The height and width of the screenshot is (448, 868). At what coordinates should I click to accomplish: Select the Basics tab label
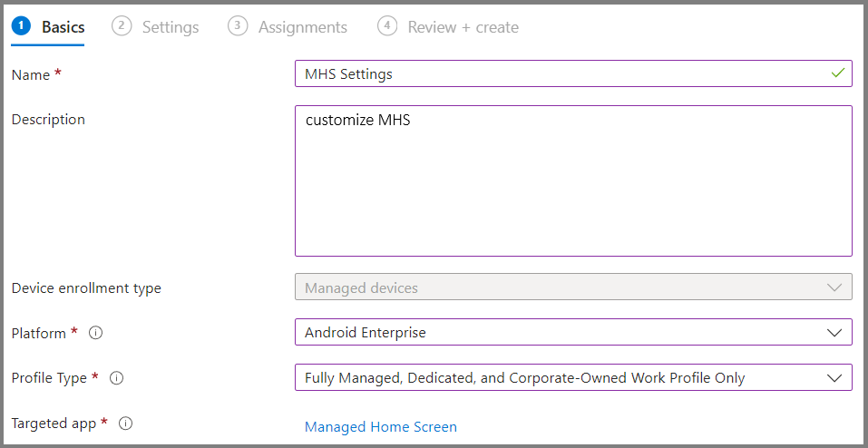(x=63, y=27)
